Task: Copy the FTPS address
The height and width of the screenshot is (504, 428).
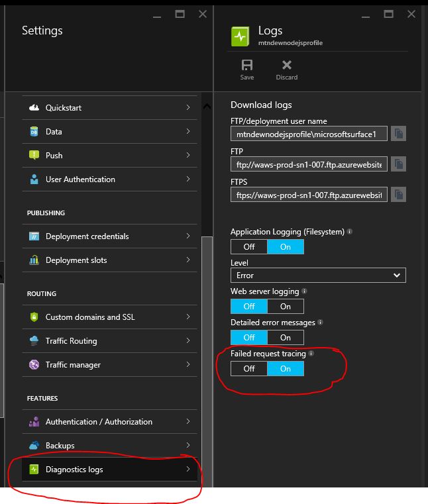Action: pos(398,195)
